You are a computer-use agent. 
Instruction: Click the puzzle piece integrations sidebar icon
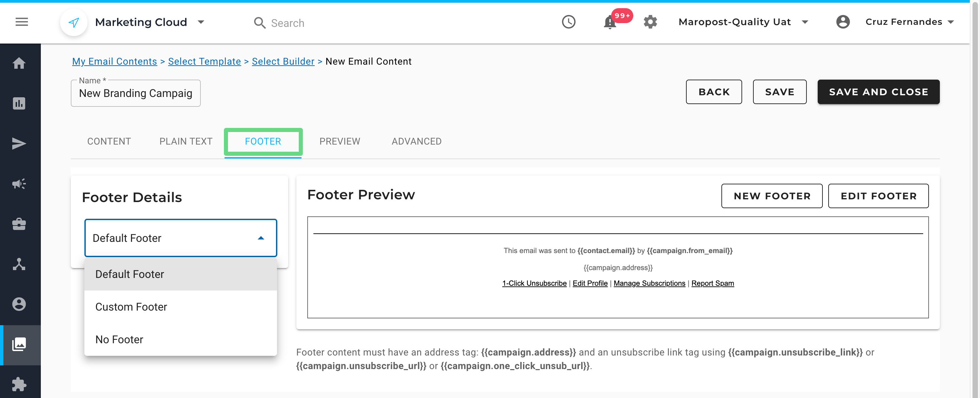point(19,384)
